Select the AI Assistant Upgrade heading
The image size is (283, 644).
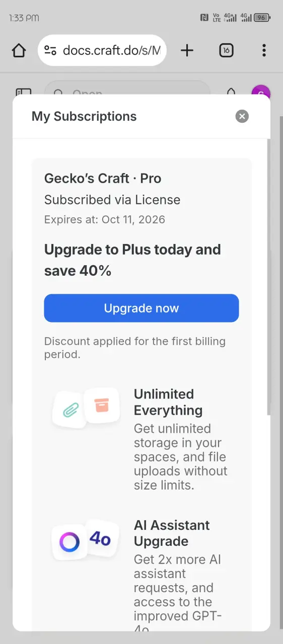172,533
